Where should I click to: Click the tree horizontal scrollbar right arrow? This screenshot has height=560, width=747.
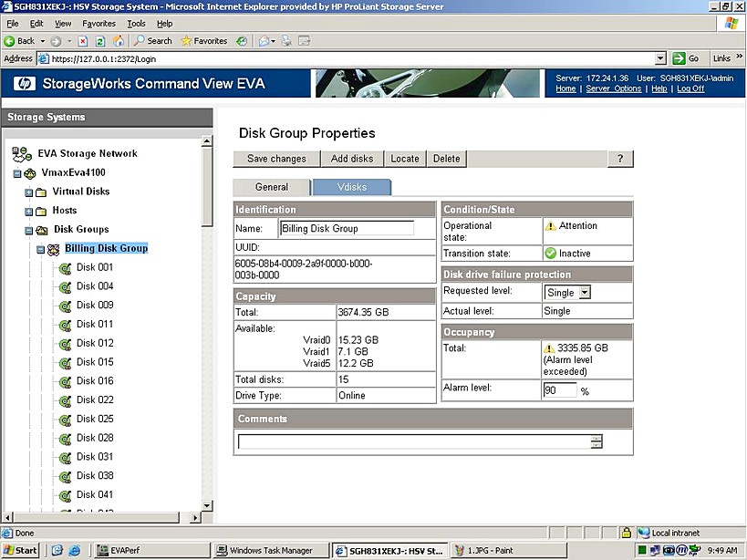(195, 517)
